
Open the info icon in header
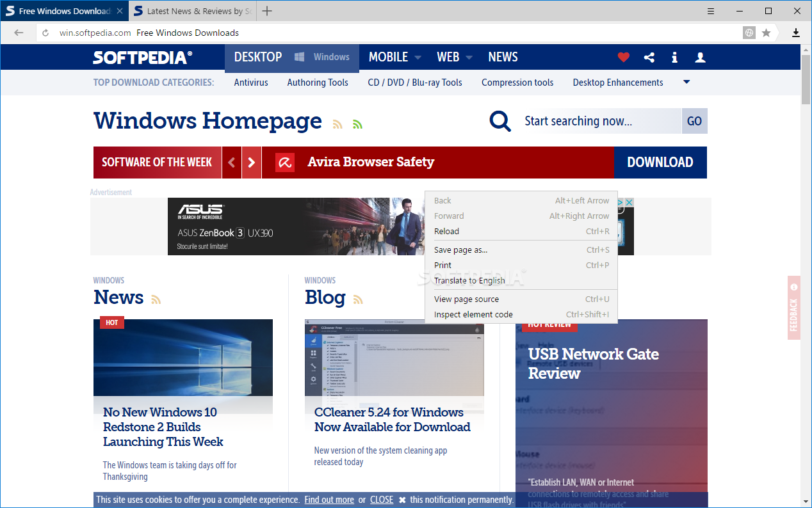[674, 57]
